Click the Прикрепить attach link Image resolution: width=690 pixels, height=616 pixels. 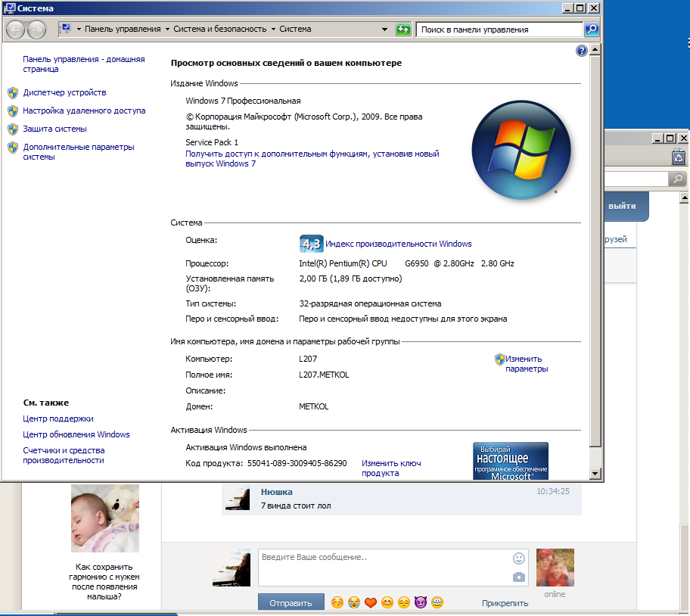coord(505,603)
